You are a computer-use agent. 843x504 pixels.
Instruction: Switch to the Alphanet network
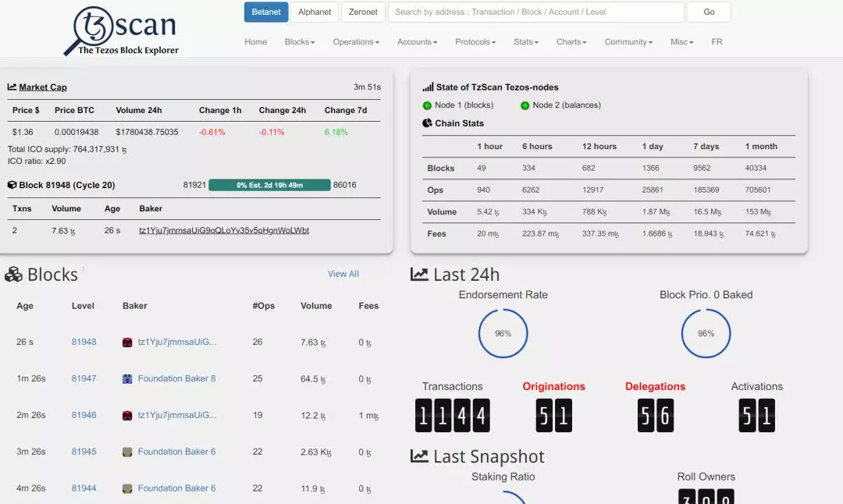coord(315,12)
